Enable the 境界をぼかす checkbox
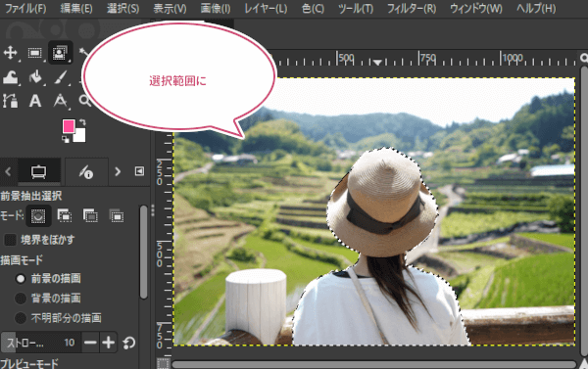This screenshot has width=588, height=369. 10,240
